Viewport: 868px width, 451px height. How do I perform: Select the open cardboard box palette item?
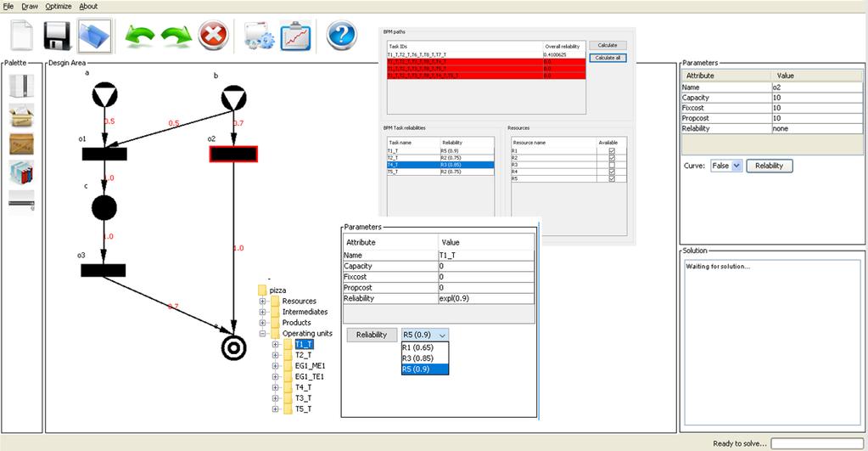click(21, 116)
